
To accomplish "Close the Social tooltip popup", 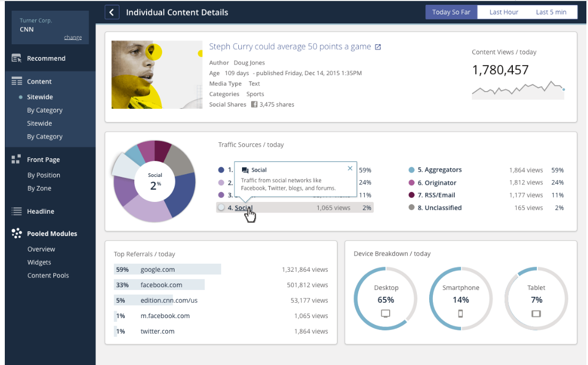I will click(x=350, y=168).
